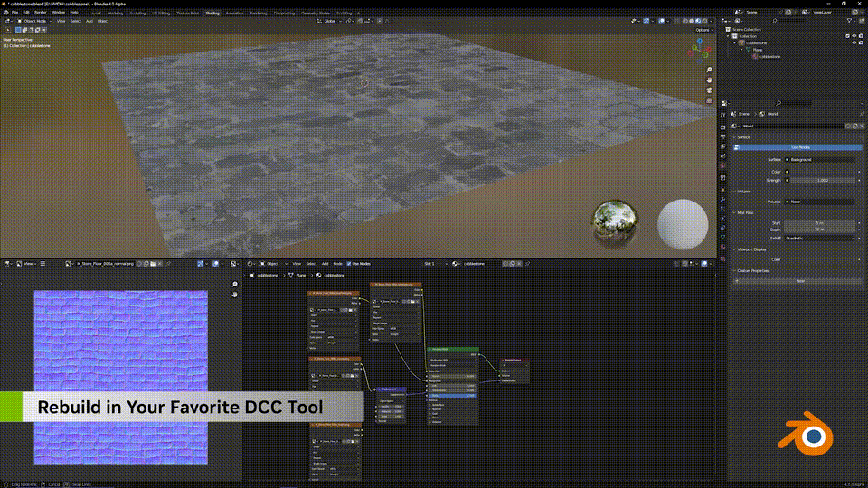Click the zoom icon in image editor
This screenshot has height=488, width=868.
pos(235,285)
